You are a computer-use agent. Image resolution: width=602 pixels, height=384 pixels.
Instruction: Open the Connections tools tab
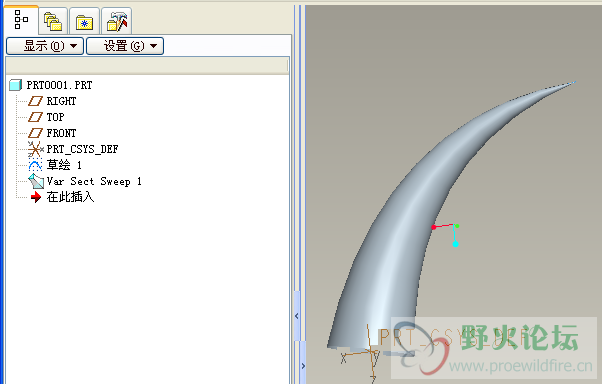point(117,21)
